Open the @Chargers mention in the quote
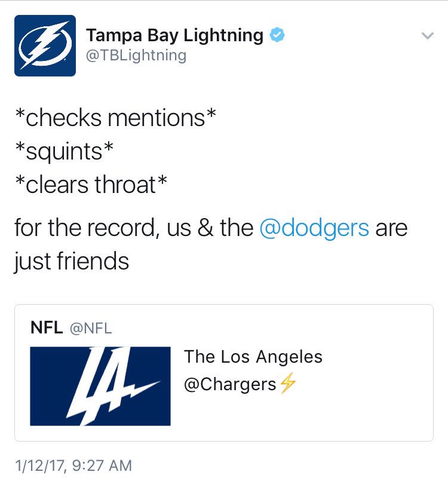 (x=230, y=384)
